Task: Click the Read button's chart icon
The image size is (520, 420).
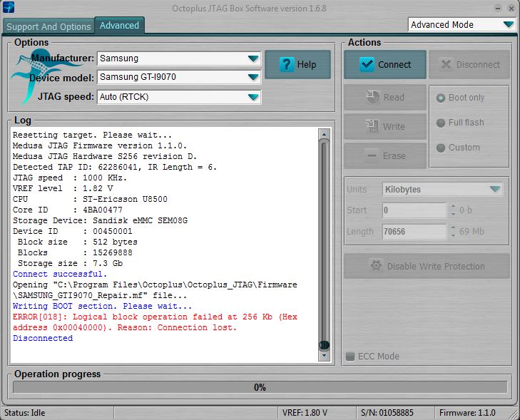Action: tap(373, 97)
